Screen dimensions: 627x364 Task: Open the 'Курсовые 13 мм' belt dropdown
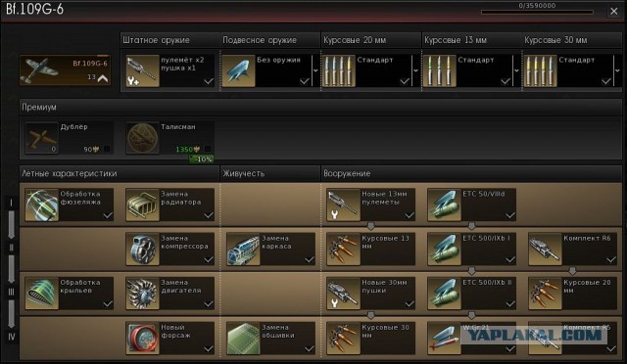pyautogui.click(x=516, y=70)
